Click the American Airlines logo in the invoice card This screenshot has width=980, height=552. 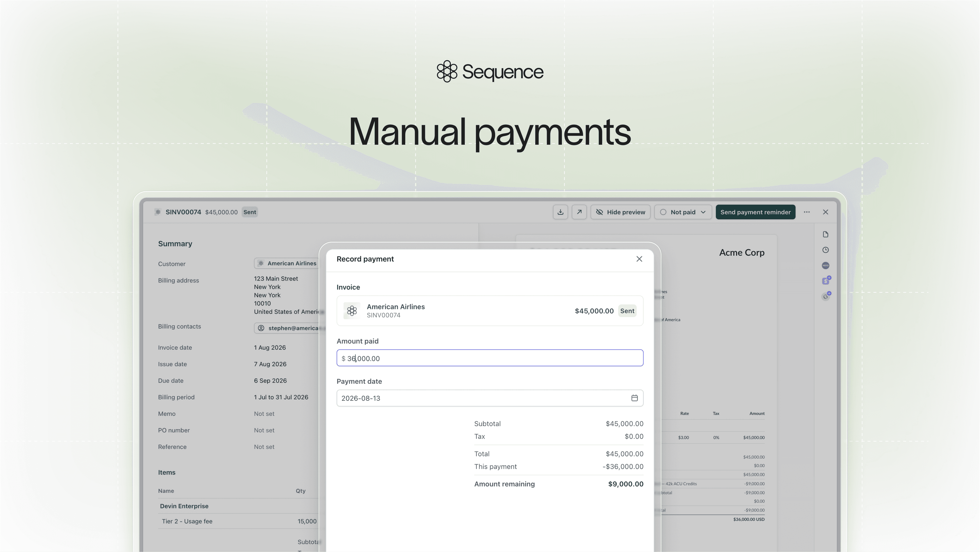point(351,310)
